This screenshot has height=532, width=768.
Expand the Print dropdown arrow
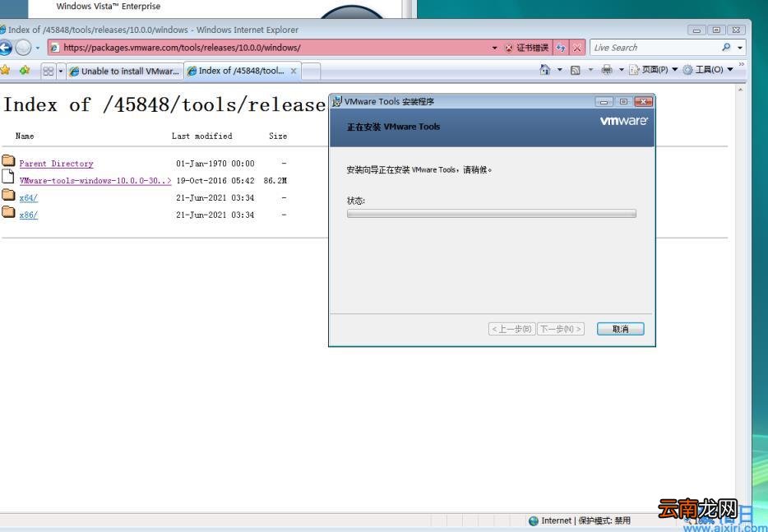coord(622,70)
